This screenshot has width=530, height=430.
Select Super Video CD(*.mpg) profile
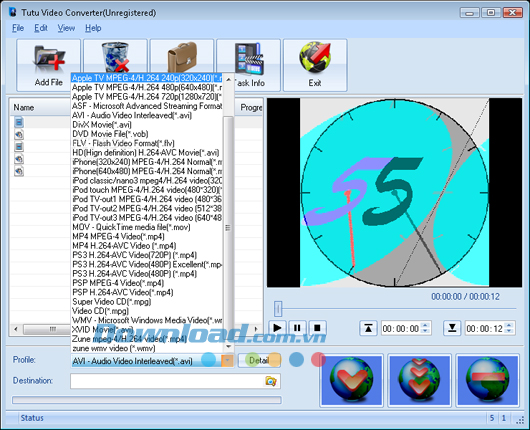point(147,302)
